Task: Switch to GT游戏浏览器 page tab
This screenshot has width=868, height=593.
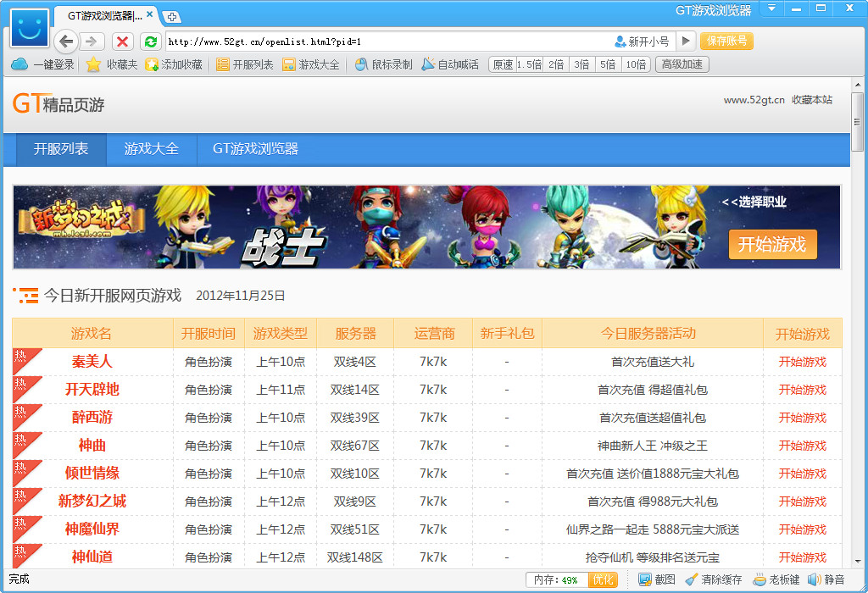Action: pos(255,149)
